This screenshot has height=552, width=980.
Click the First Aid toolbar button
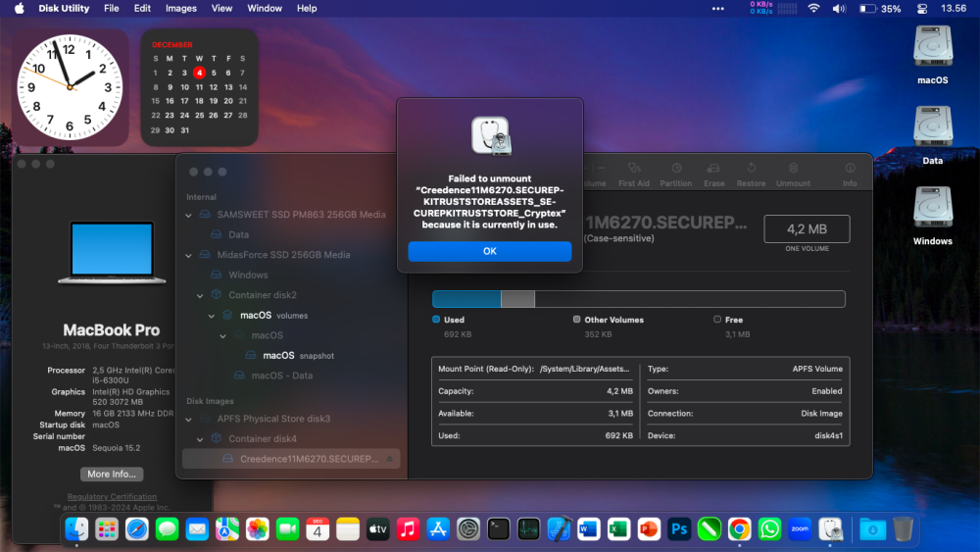[x=634, y=175]
